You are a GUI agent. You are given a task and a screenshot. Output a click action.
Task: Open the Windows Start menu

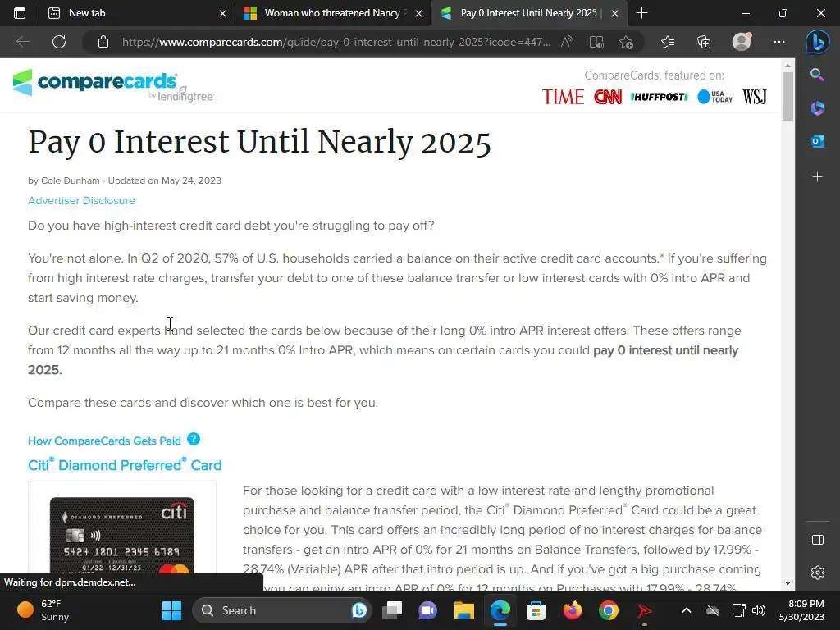point(172,610)
